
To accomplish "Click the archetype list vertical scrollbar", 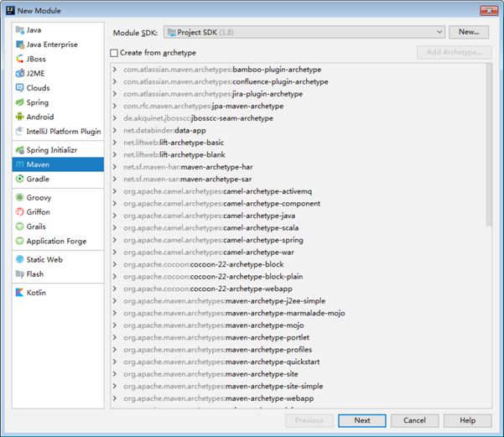I will 489,145.
